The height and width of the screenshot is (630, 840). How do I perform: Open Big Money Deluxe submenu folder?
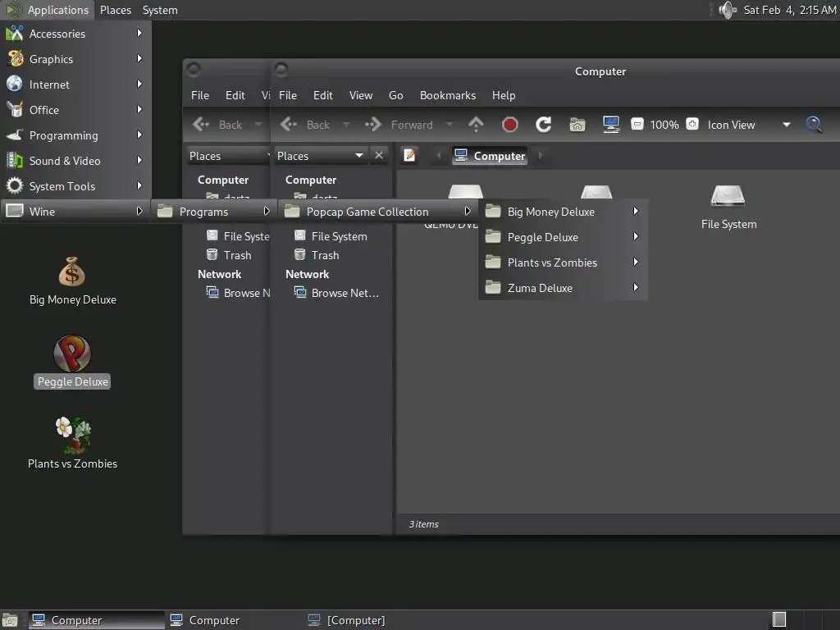pyautogui.click(x=563, y=212)
